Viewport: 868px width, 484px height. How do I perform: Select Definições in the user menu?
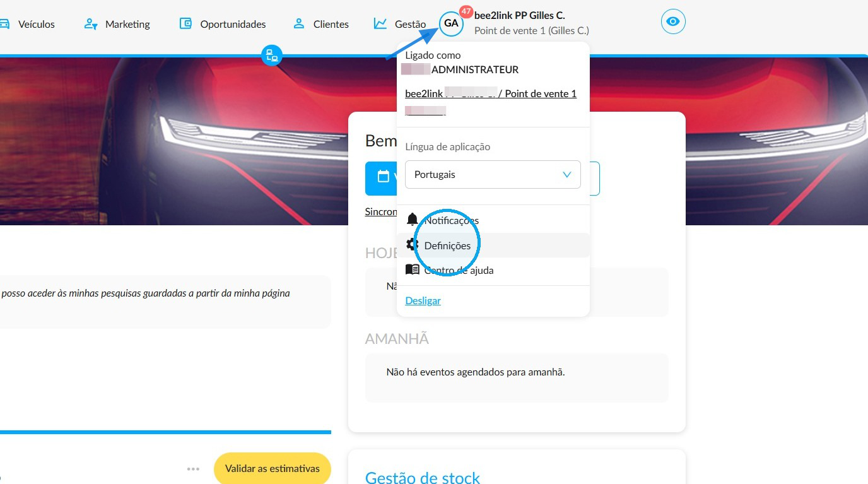[x=493, y=245]
